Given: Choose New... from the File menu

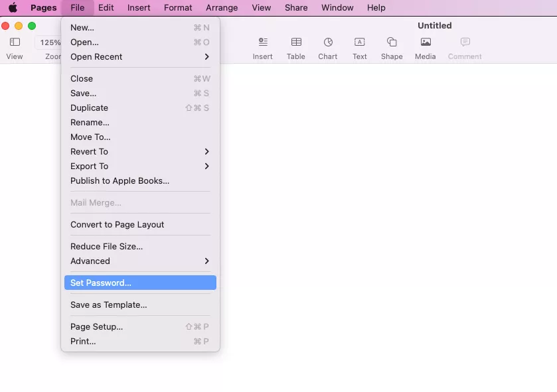Looking at the screenshot, I should tap(140, 27).
